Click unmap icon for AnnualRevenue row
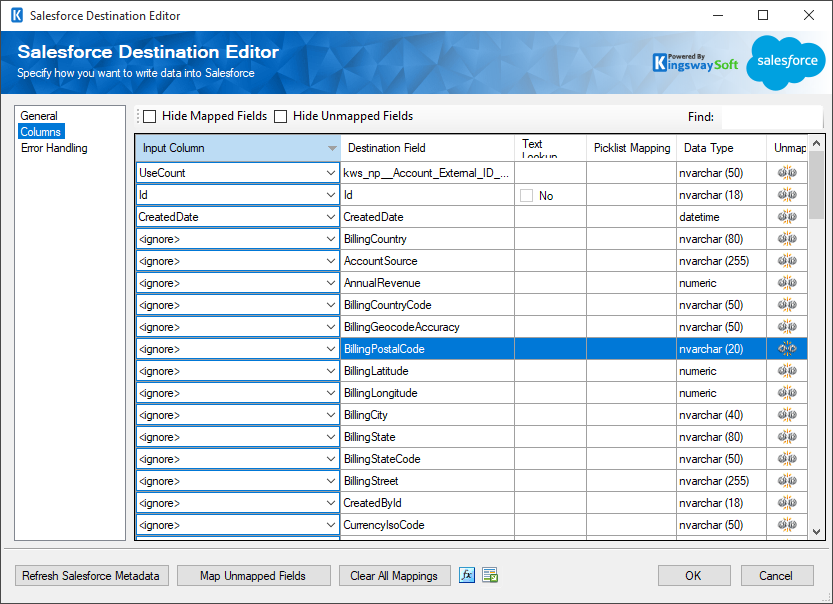The height and width of the screenshot is (604, 833). pyautogui.click(x=787, y=283)
